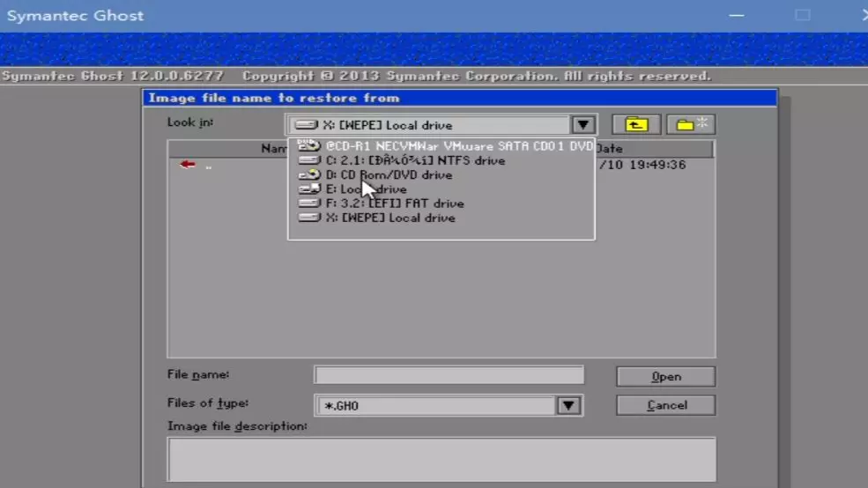
Task: Click the disc icon beside D: CD Rom/DVD
Action: [x=309, y=174]
